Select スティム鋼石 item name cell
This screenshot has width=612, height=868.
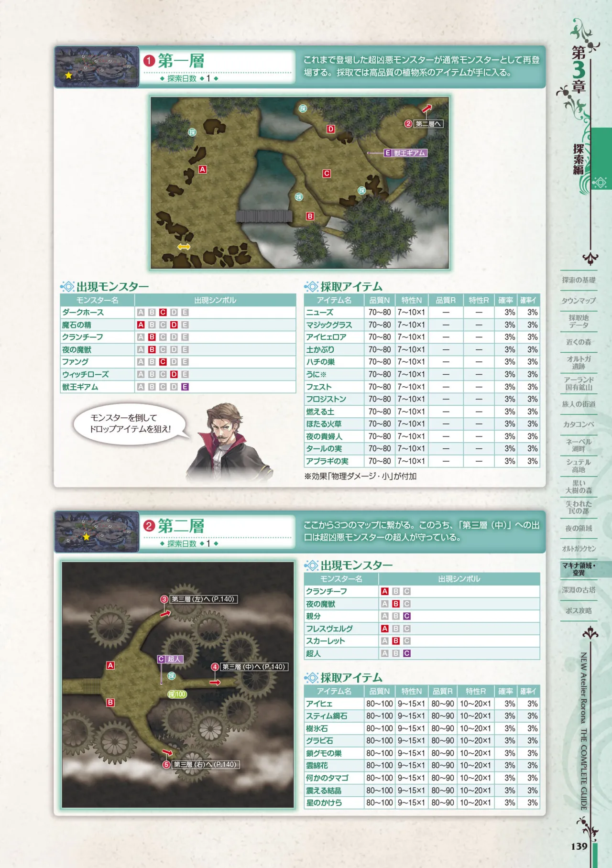[x=334, y=716]
